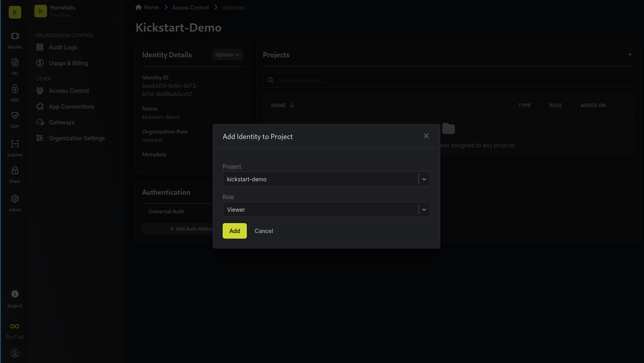Screen dimensions: 644x363
Task: Go to App Connections
Action: tap(71, 107)
